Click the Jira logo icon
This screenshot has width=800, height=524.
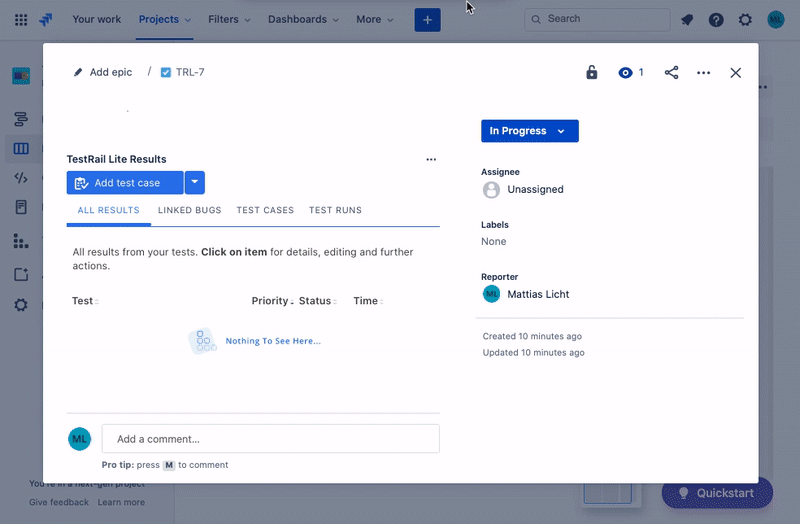(x=45, y=20)
